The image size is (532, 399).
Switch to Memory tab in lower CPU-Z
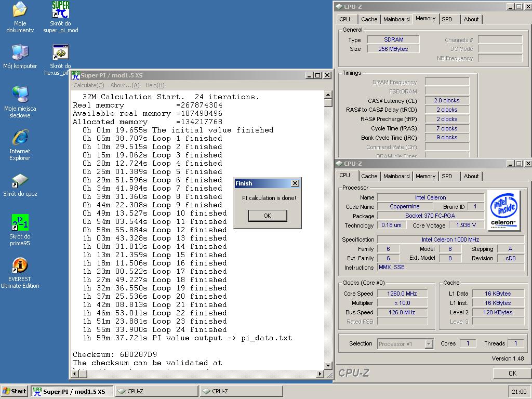coord(425,176)
